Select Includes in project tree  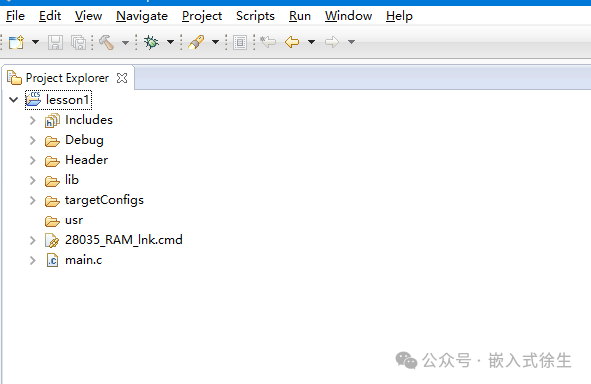pyautogui.click(x=89, y=120)
